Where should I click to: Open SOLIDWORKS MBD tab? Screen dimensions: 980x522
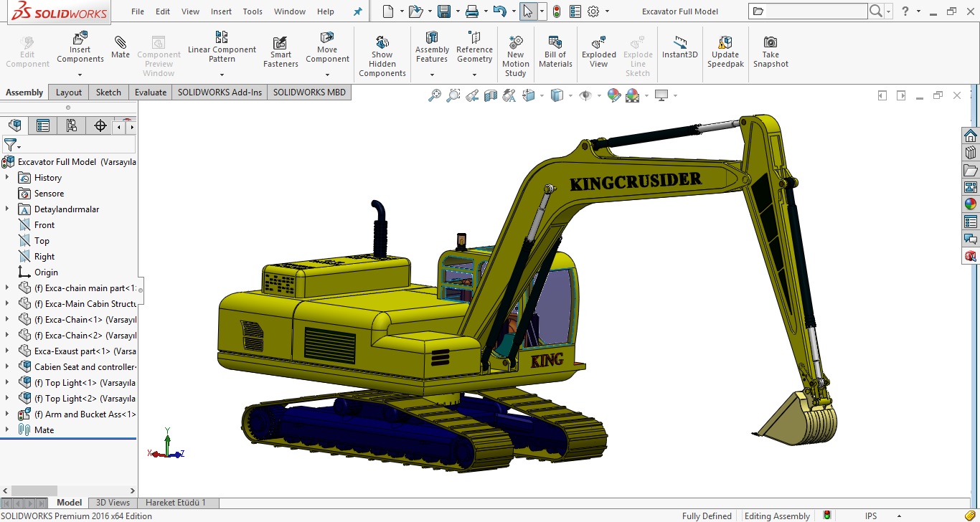point(309,92)
